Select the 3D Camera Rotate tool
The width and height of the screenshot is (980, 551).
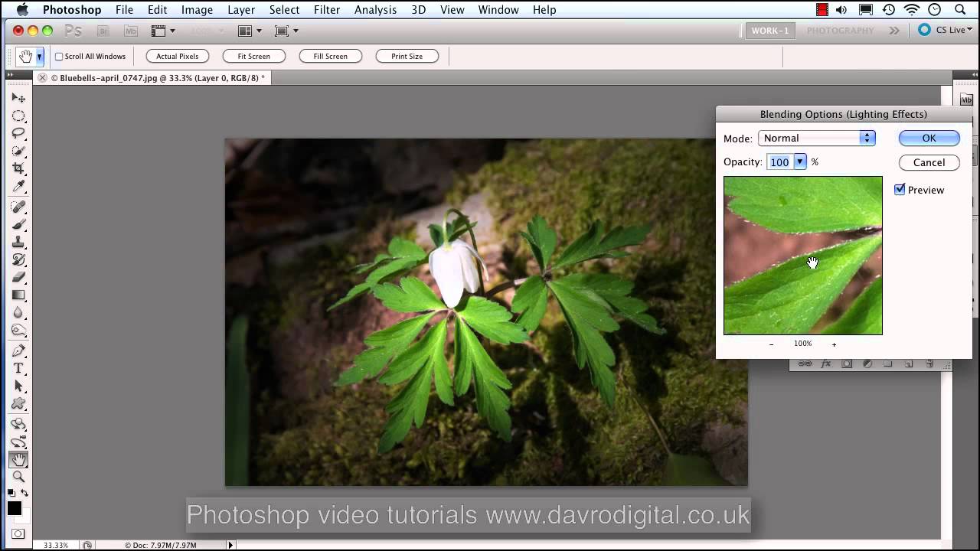click(18, 442)
